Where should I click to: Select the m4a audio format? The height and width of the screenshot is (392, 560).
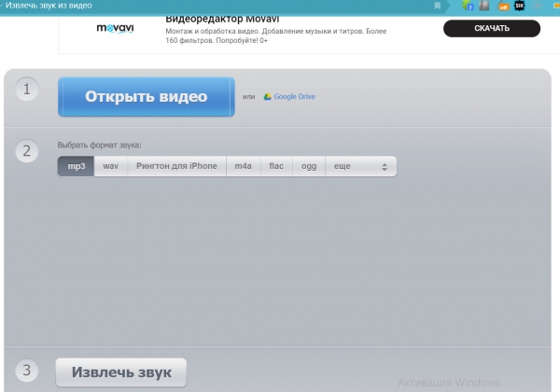click(244, 166)
